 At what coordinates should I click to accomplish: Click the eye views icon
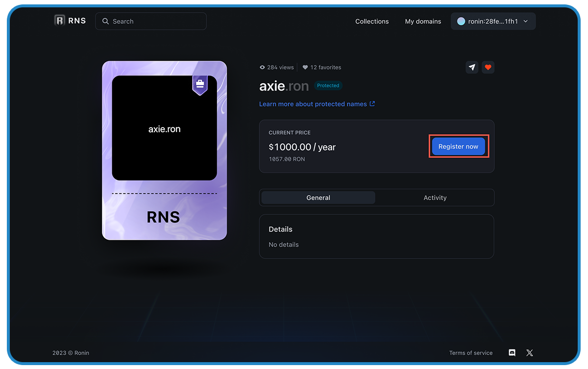pyautogui.click(x=262, y=68)
